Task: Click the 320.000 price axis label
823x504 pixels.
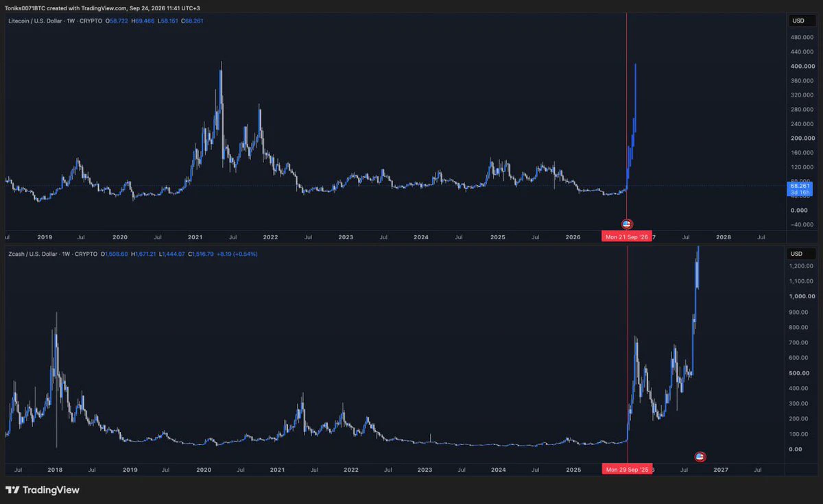Action: [801, 95]
